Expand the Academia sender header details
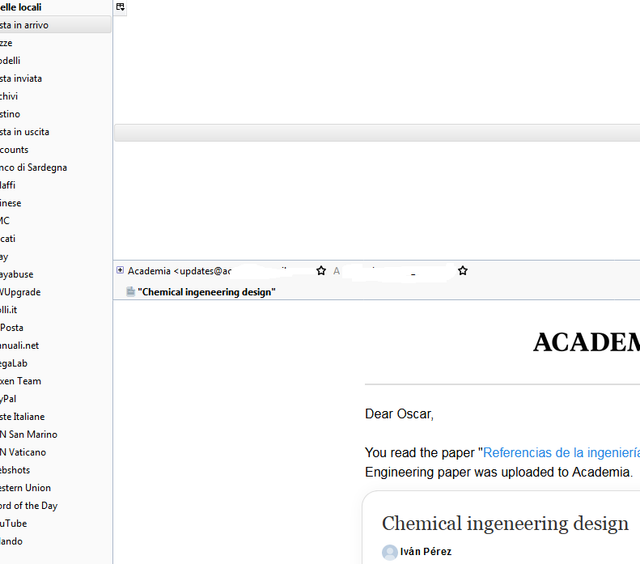This screenshot has width=640, height=564. 120,270
